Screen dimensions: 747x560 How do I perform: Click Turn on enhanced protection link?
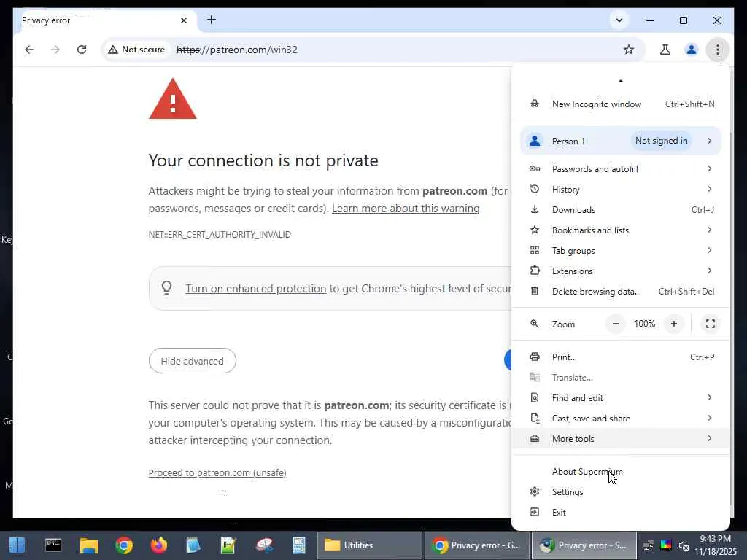pyautogui.click(x=256, y=289)
